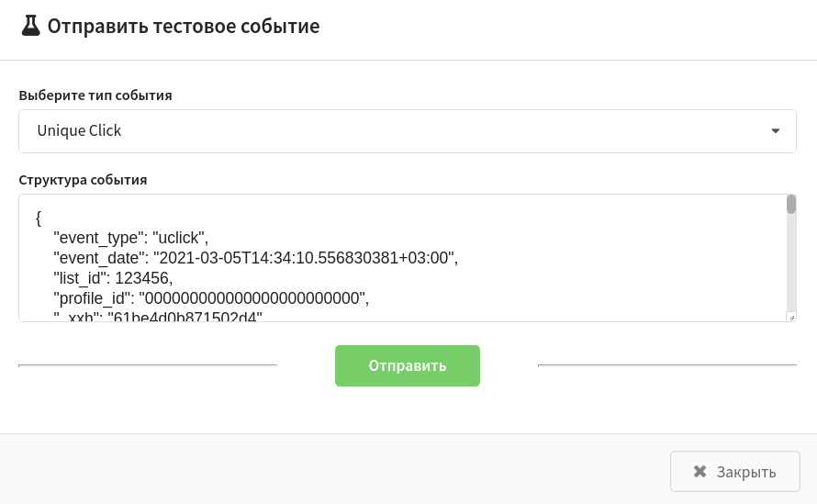The width and height of the screenshot is (817, 504).
Task: Click the partially visible "_xxh" line
Action: point(158,317)
